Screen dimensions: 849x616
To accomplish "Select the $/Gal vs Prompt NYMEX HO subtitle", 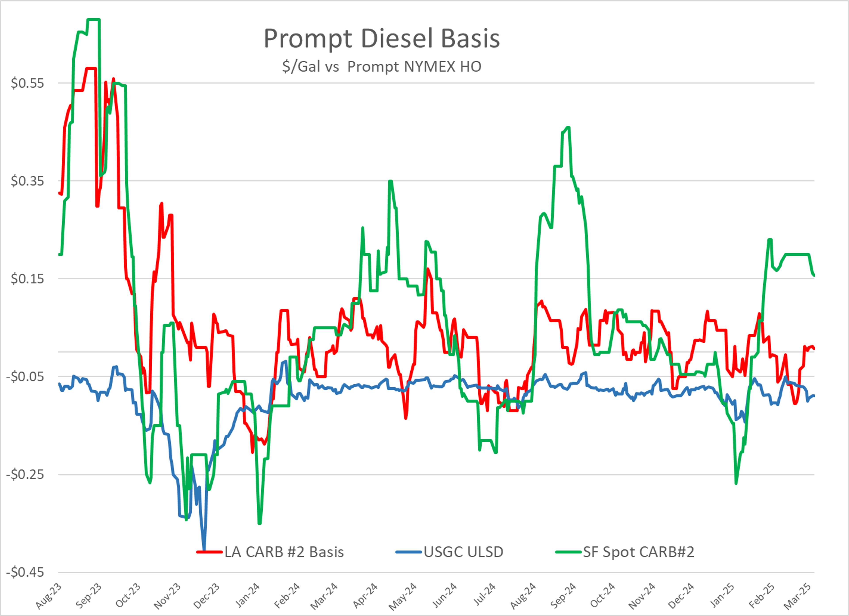I will pos(381,67).
